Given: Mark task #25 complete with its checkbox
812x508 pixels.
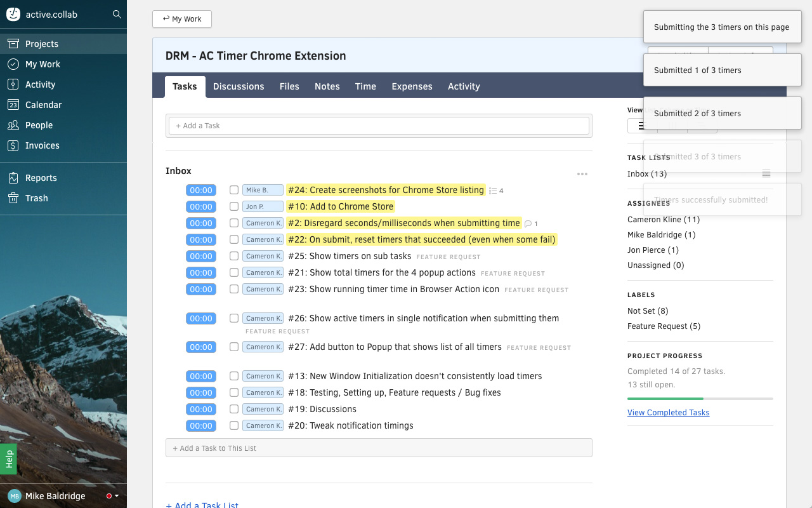Looking at the screenshot, I should tap(233, 256).
